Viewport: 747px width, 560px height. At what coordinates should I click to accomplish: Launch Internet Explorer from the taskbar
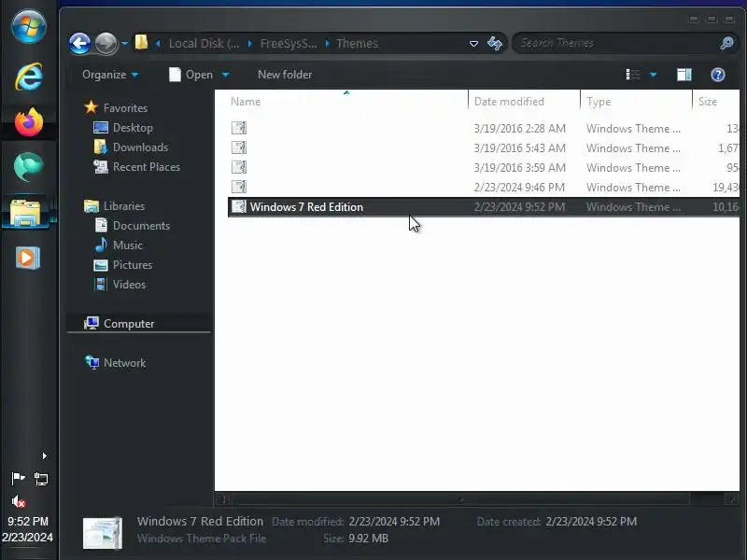(x=29, y=77)
